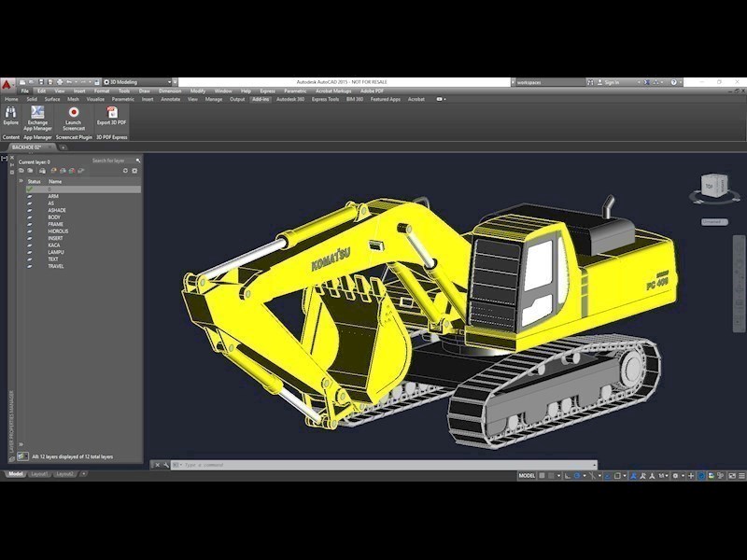Open the 3D Modeling workspace dropdown
Image resolution: width=747 pixels, height=560 pixels.
pos(137,82)
